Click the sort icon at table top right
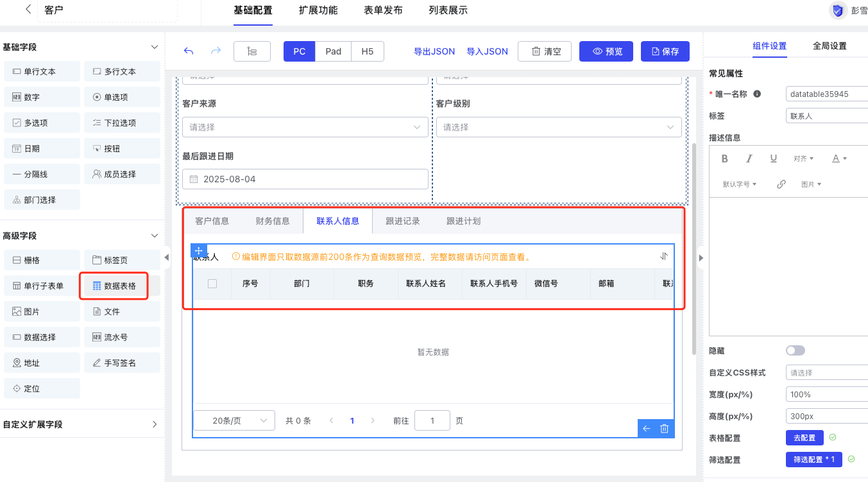The height and width of the screenshot is (482, 868). click(x=664, y=256)
